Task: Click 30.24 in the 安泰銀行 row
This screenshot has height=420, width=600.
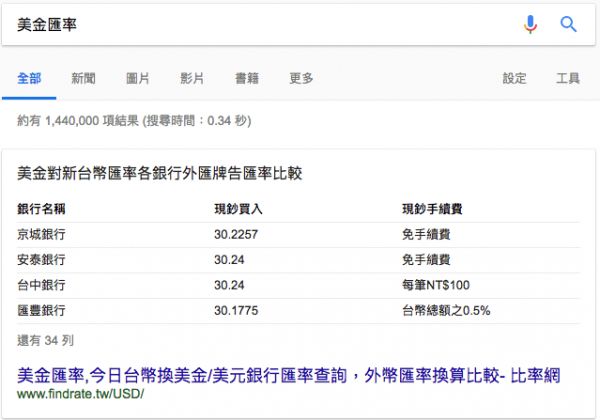Action: click(x=229, y=260)
